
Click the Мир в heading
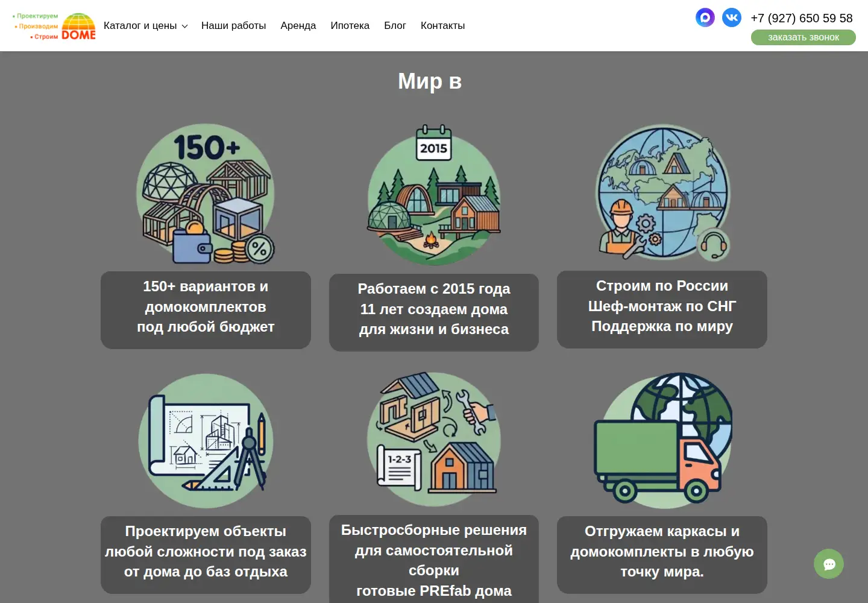tap(430, 81)
